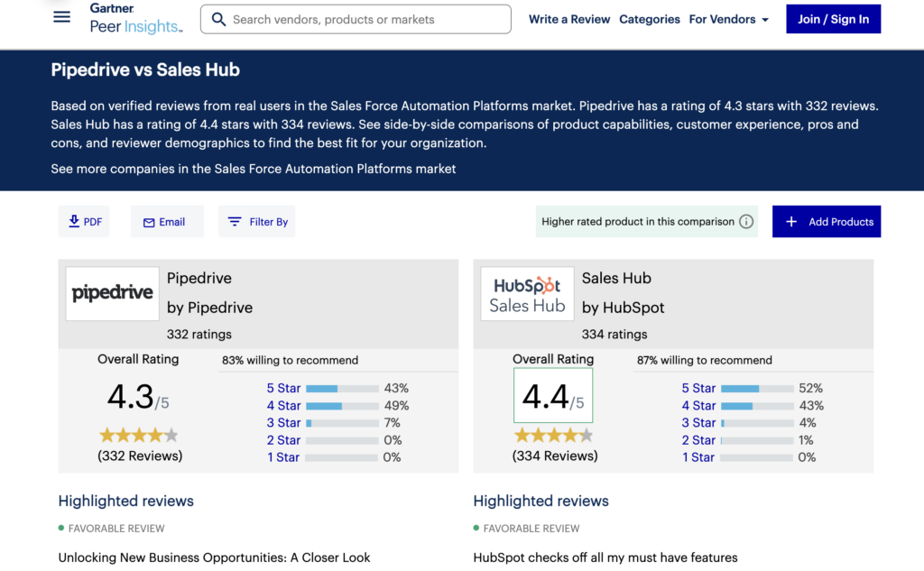Open the Pipedrive logo thumbnail
This screenshot has height=571, width=924.
pyautogui.click(x=113, y=293)
